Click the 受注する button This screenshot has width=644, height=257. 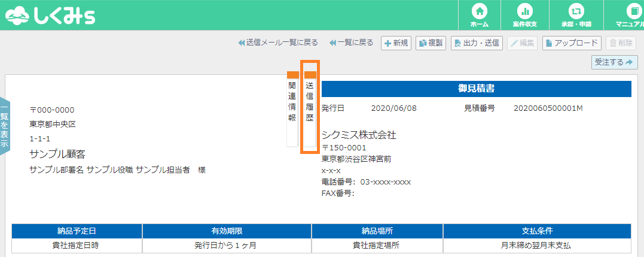(615, 62)
